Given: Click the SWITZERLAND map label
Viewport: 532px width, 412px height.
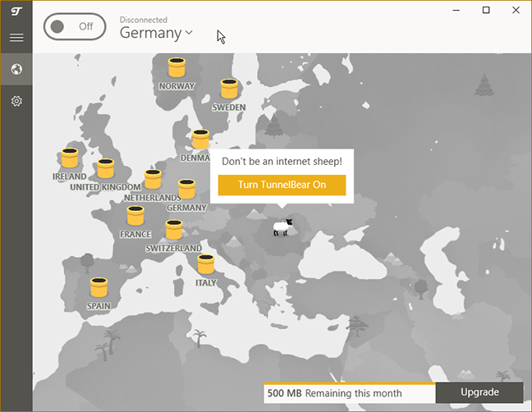Looking at the screenshot, I should click(x=174, y=249).
